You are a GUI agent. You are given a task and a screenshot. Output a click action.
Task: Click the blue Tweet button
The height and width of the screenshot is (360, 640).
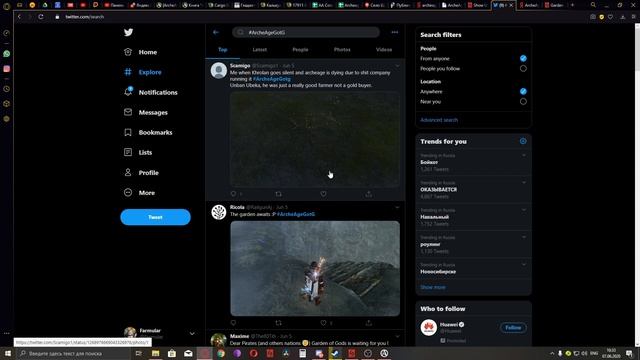pos(155,217)
